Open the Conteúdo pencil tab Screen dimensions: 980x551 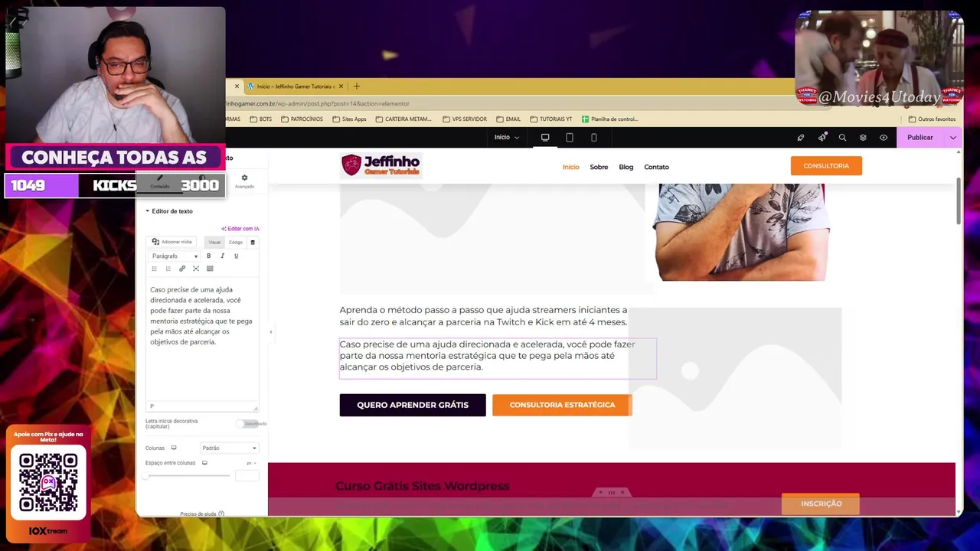click(160, 182)
